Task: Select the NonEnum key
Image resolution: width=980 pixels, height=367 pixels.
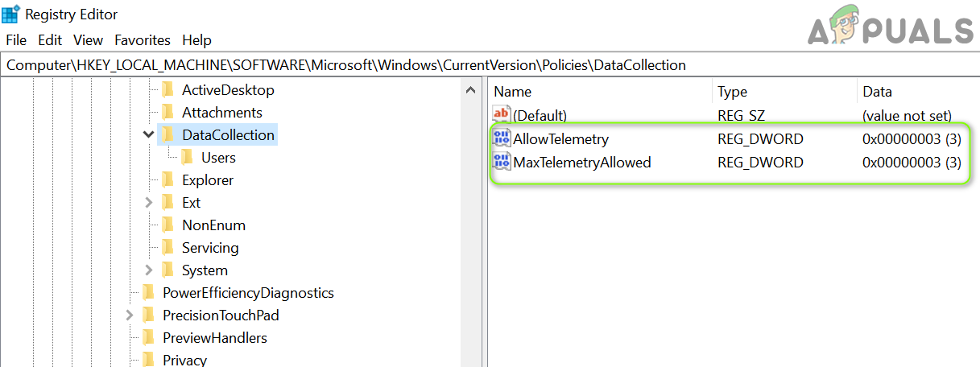Action: coord(213,225)
